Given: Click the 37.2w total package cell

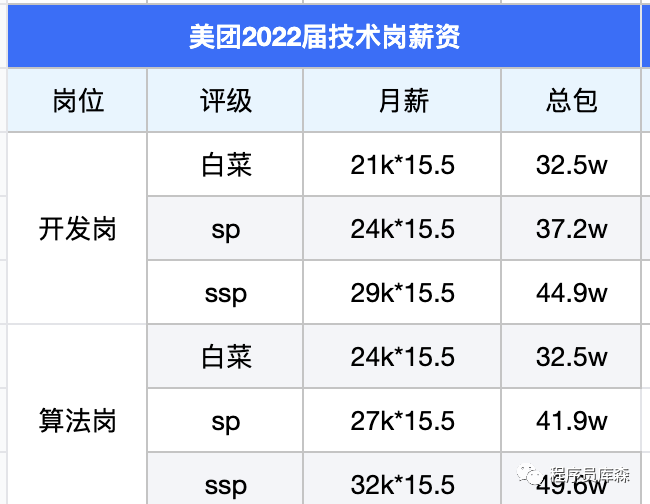Looking at the screenshot, I should (572, 229).
